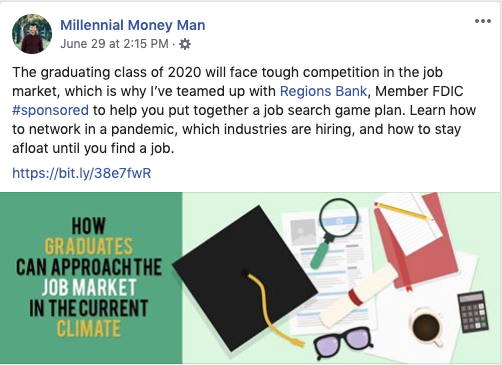Click the gear audience icon beside timestamp

click(185, 44)
